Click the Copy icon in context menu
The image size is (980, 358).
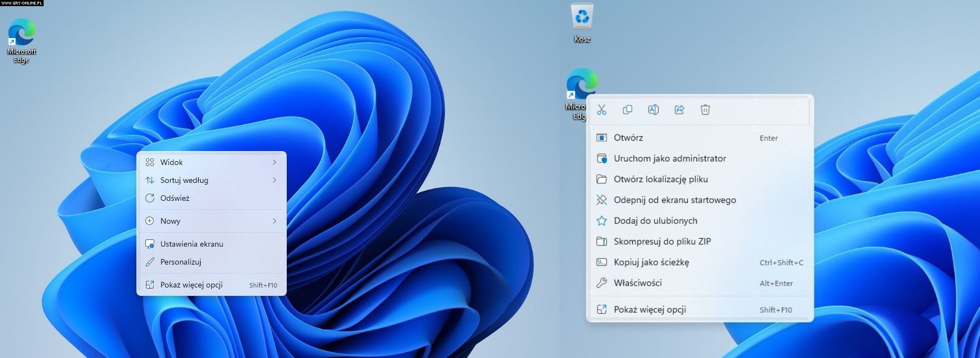tap(627, 110)
